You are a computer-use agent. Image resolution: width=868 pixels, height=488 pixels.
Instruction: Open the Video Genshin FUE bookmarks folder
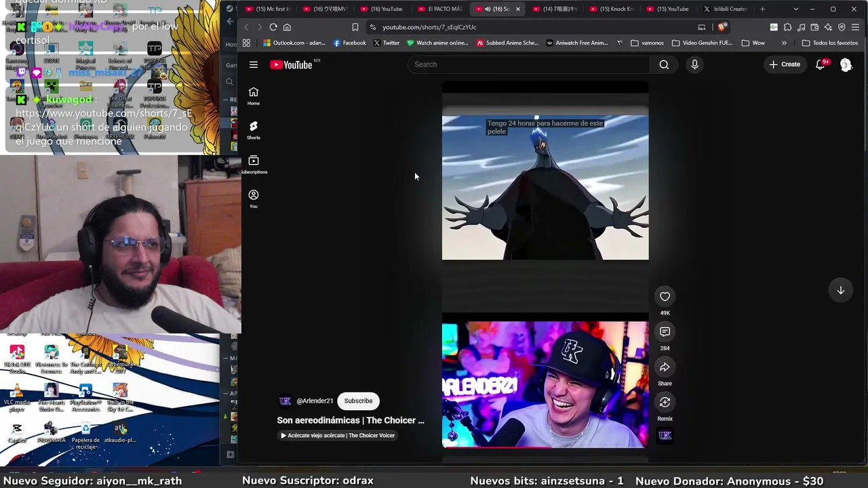[702, 43]
